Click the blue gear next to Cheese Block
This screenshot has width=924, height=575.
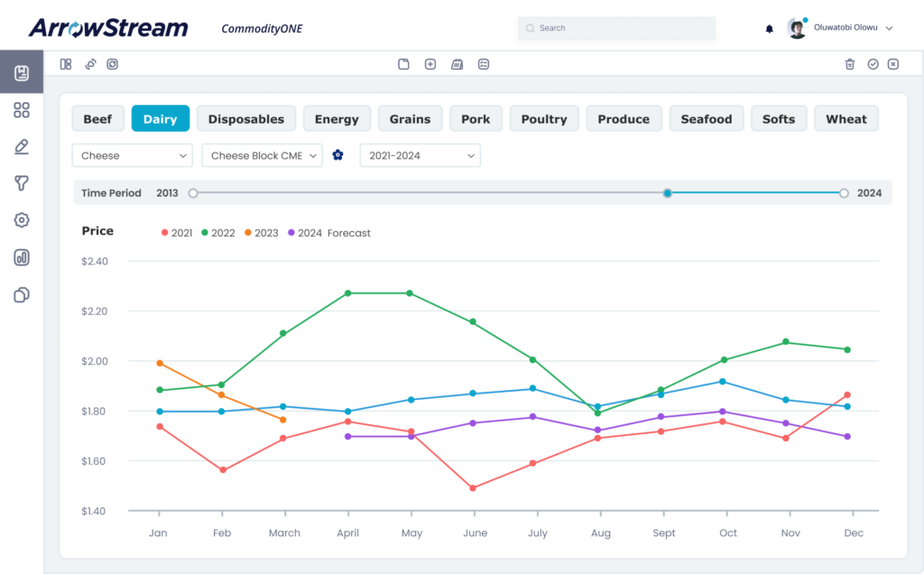337,155
